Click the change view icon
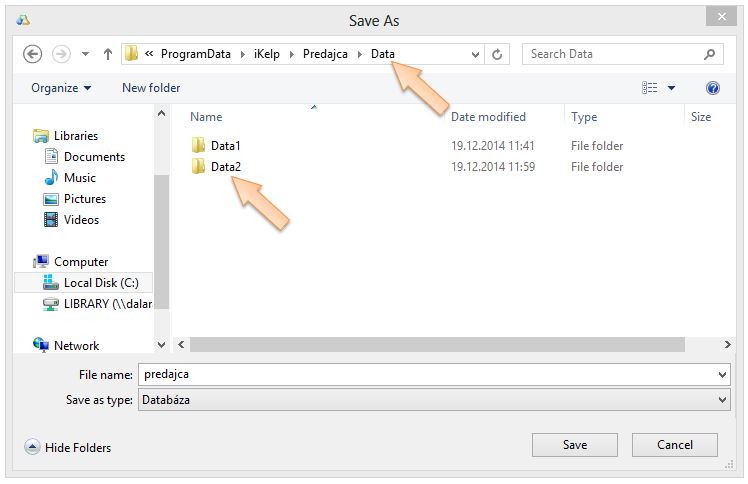The height and width of the screenshot is (484, 748). (650, 88)
